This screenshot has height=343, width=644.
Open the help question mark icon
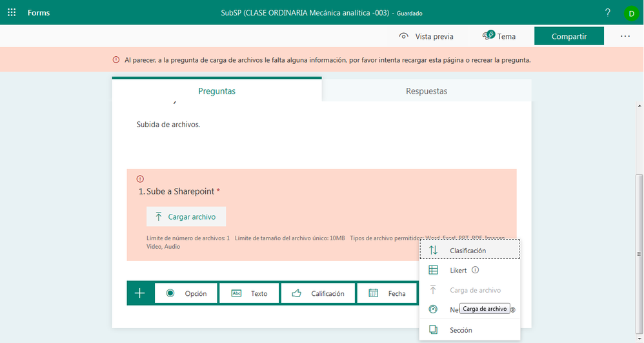tap(607, 12)
